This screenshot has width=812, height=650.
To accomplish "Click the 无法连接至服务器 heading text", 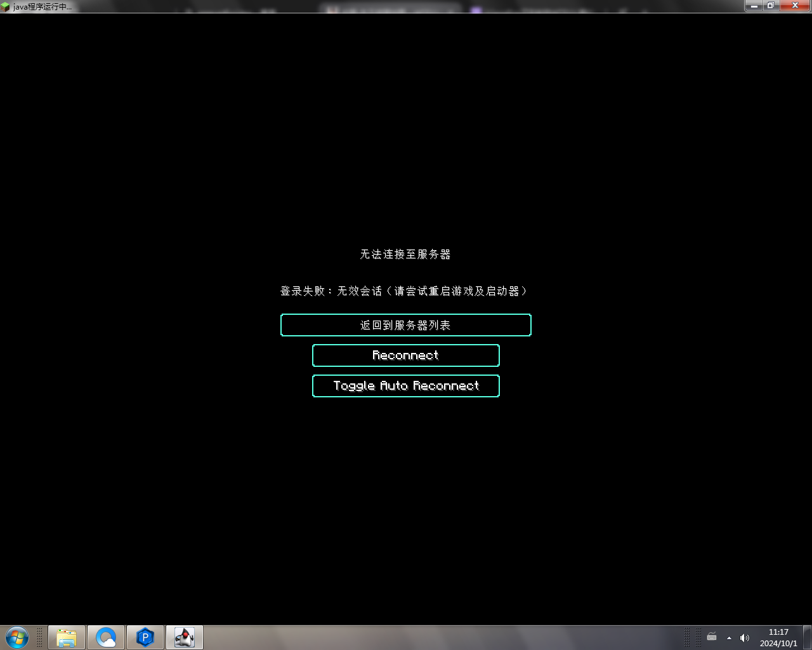I will coord(405,254).
